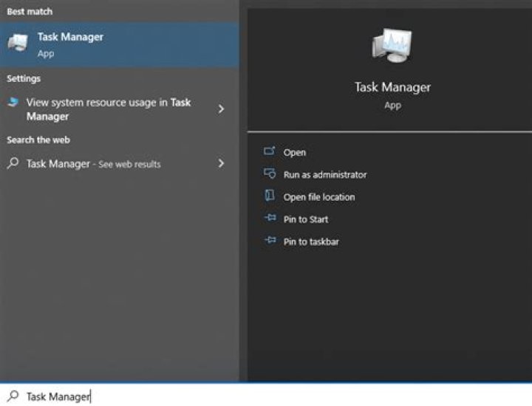The width and height of the screenshot is (532, 406).
Task: Expand the View system resource usage chevron
Action: click(220, 109)
